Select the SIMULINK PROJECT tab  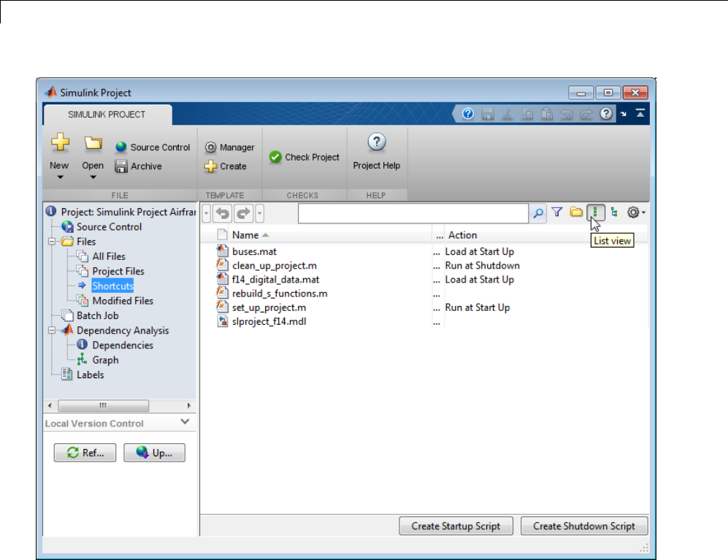(x=107, y=114)
